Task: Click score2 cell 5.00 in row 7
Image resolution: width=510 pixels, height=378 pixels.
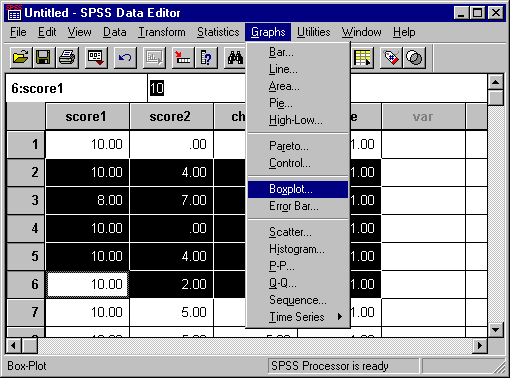Action: tap(171, 312)
